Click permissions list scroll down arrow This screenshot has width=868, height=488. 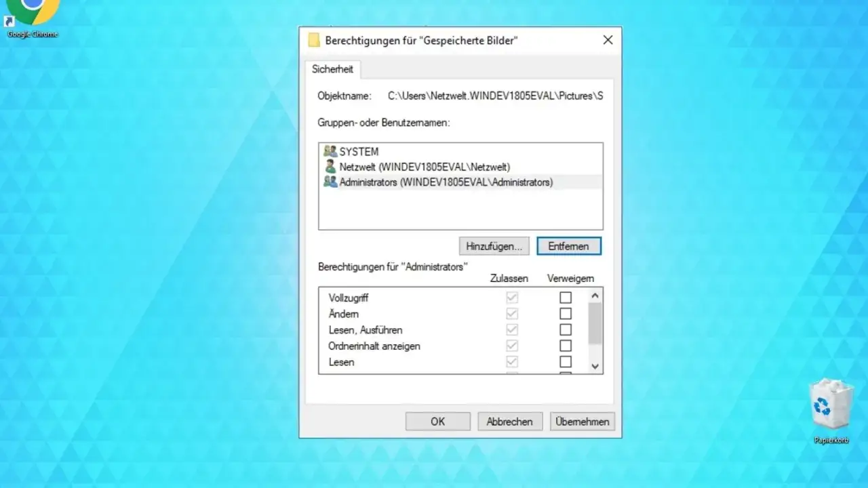(x=595, y=366)
